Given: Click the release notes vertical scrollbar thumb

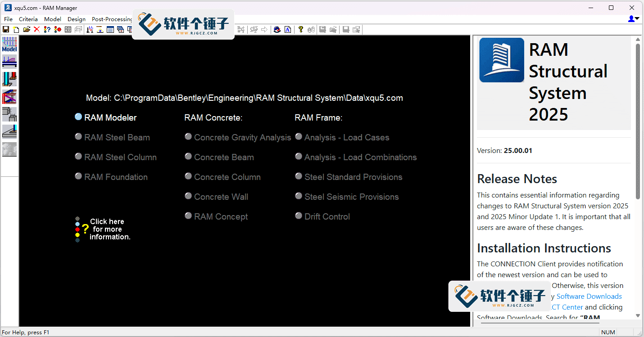Looking at the screenshot, I should pyautogui.click(x=638, y=121).
